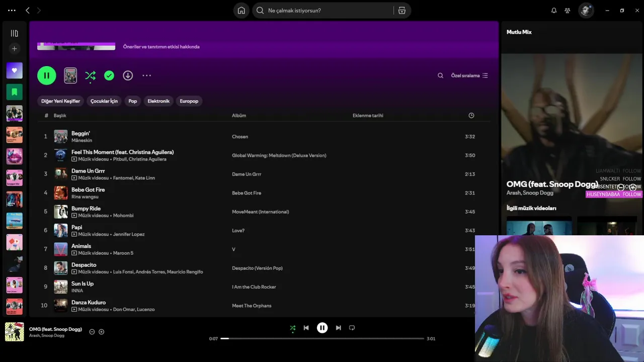Click Feel This Moment track row title

[x=122, y=152]
